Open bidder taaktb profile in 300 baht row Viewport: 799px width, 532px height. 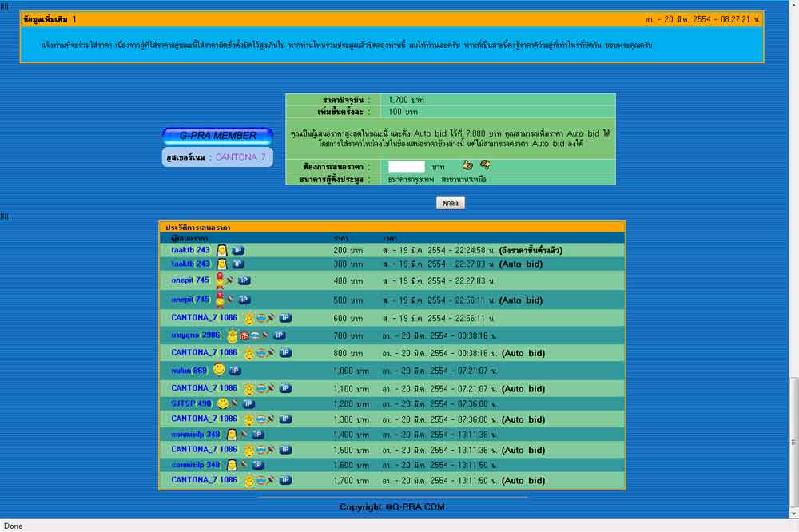coord(183,264)
